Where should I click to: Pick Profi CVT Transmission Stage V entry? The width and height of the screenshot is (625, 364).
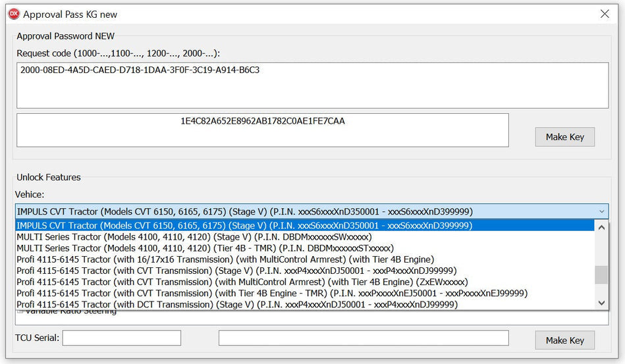point(236,271)
